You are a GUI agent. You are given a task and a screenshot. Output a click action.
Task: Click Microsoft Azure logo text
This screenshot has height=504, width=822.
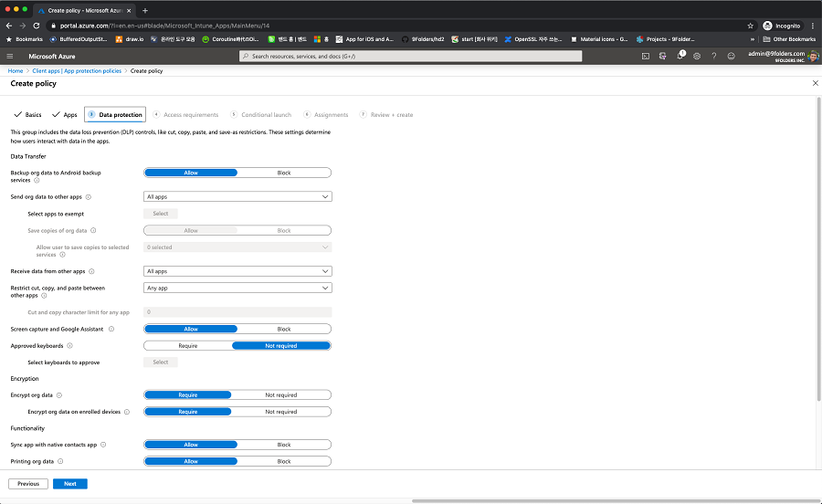pos(52,56)
